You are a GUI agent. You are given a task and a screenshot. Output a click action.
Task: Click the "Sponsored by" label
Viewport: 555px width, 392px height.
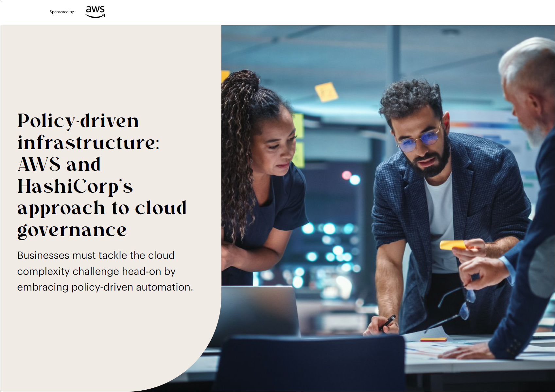[61, 12]
